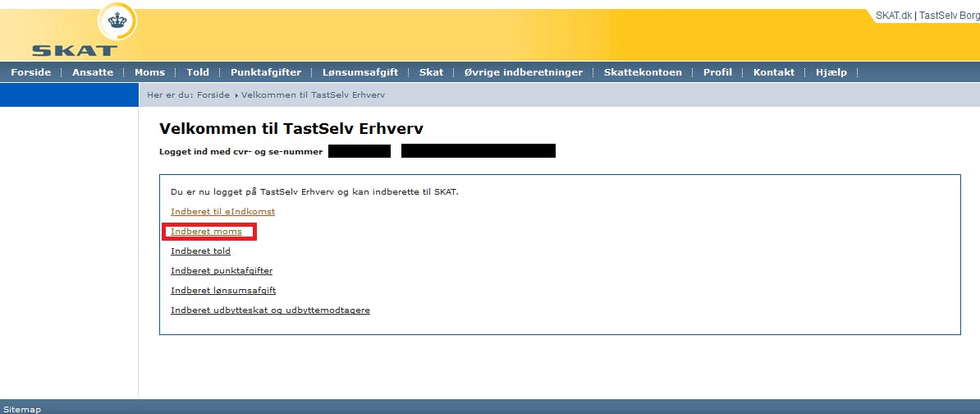Open Sitemap in the footer
Image resolution: width=980 pixels, height=414 pixels.
[x=22, y=410]
